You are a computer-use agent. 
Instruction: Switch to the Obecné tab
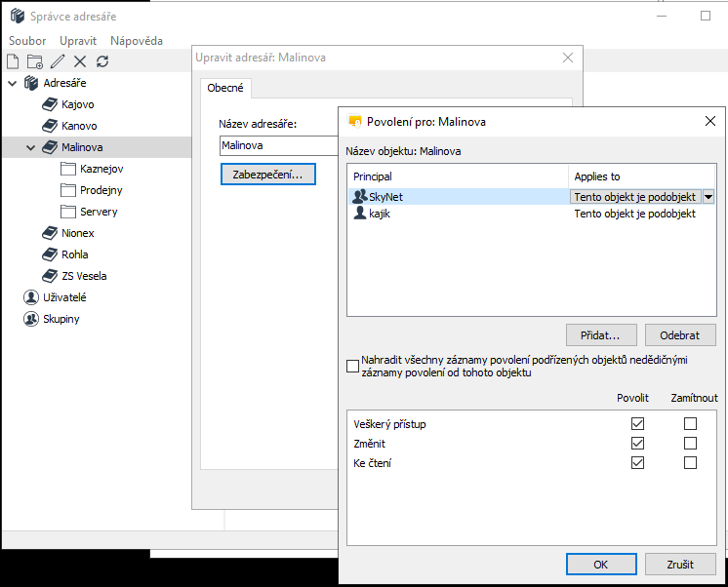225,88
